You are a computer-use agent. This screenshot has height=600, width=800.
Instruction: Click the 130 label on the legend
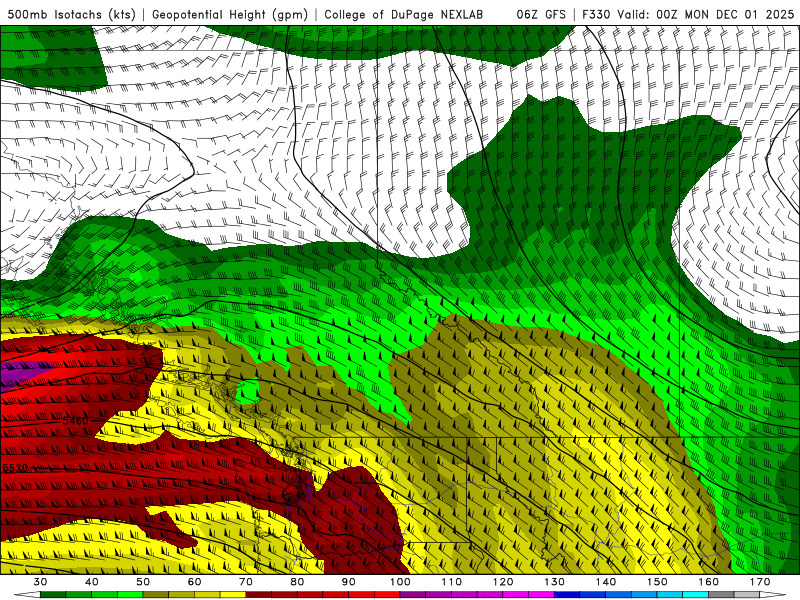click(554, 582)
